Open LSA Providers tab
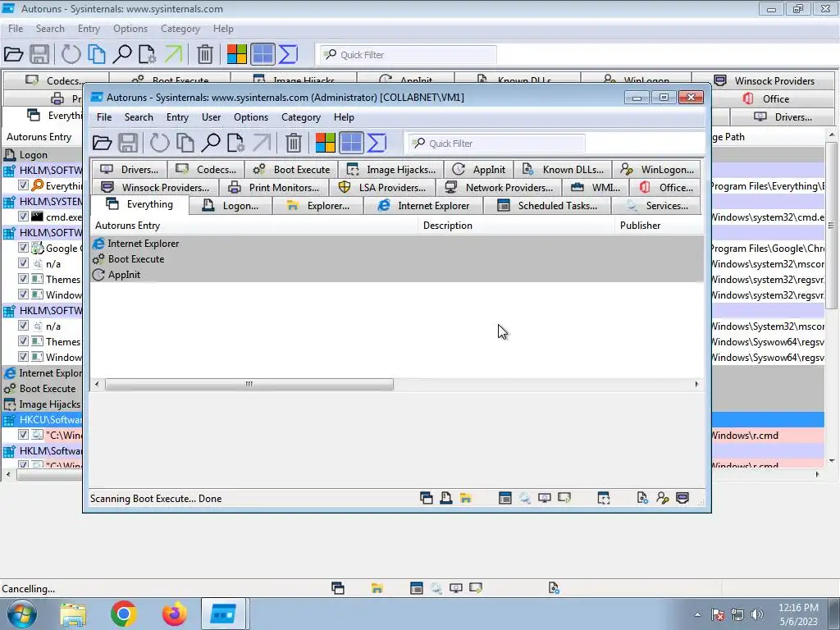Viewport: 840px width, 630px height. click(382, 188)
